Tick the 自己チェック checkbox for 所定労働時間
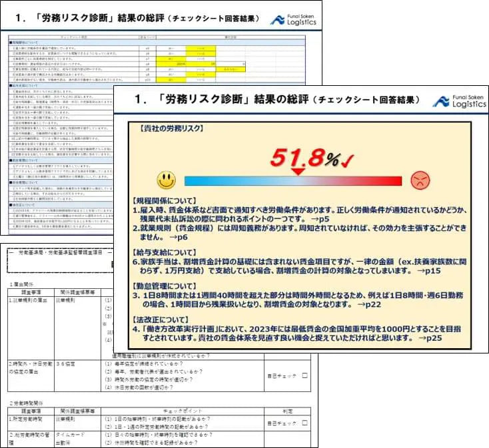 [x=304, y=423]
